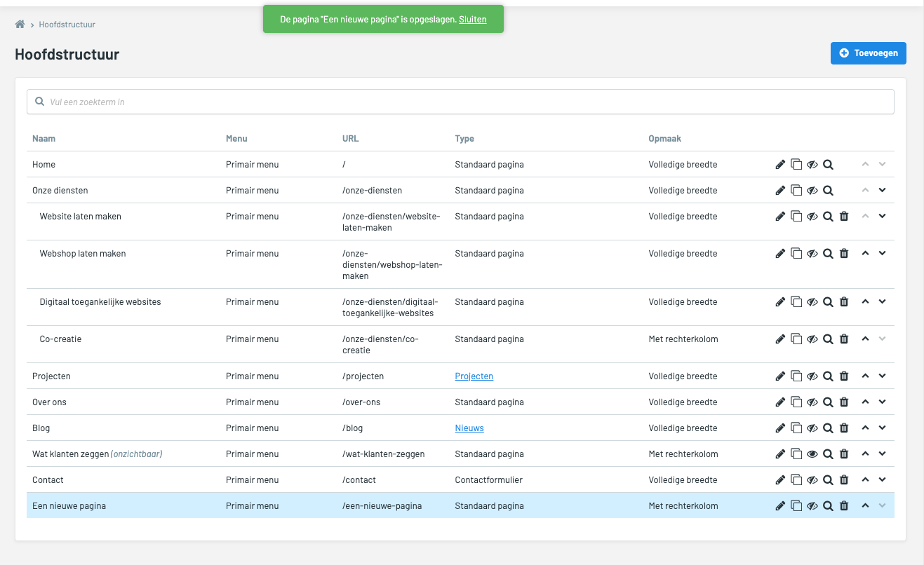Preview the Onze diensten page

pos(828,191)
